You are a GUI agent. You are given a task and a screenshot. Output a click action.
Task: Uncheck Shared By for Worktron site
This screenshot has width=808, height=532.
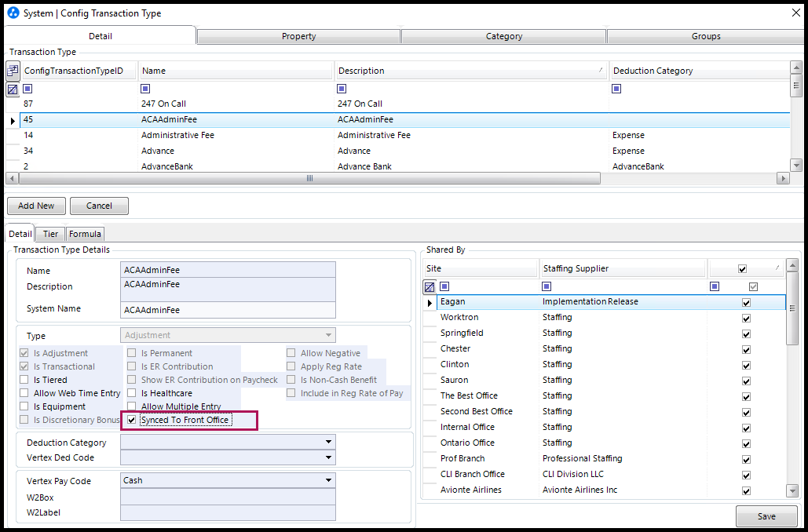pos(746,319)
